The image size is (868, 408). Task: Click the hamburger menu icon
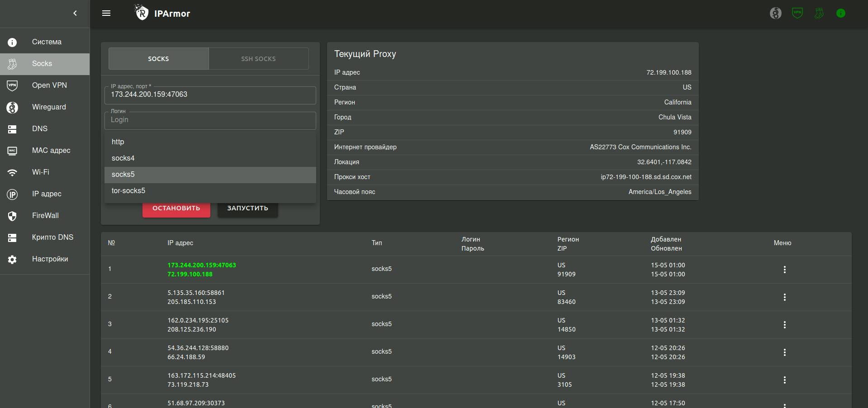pos(106,14)
